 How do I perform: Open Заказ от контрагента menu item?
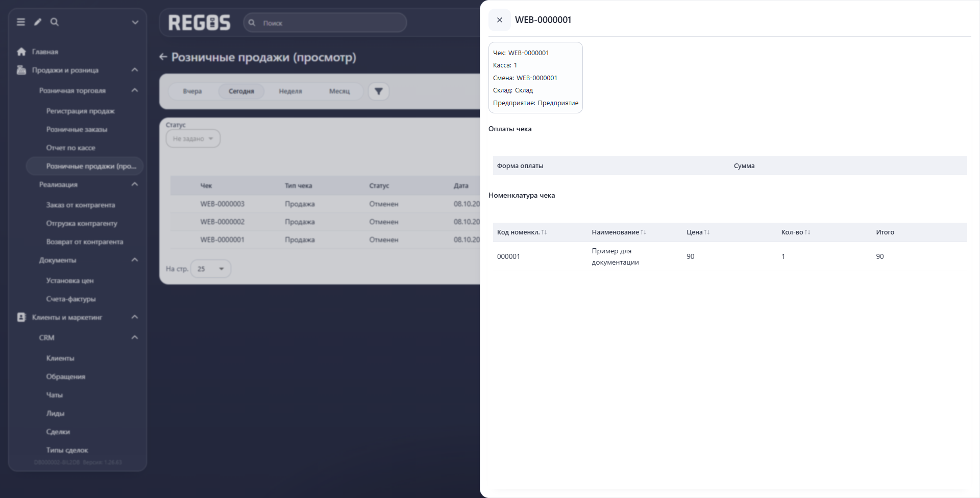coord(81,205)
